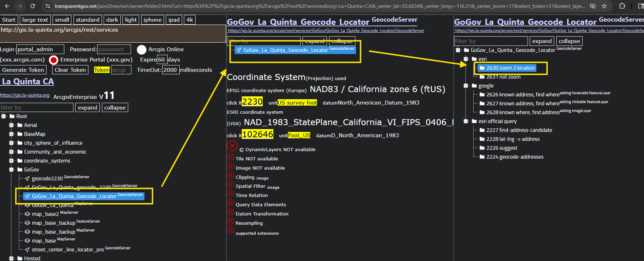Viewport: 644px width, 261px height.
Task: Select the 2630 zoom 2 location item
Action: 510,68
